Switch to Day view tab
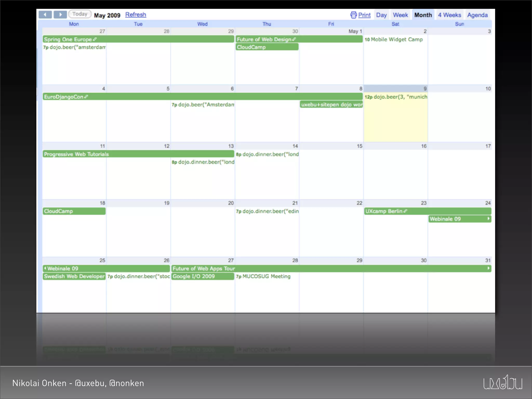The image size is (532, 399). click(x=381, y=15)
